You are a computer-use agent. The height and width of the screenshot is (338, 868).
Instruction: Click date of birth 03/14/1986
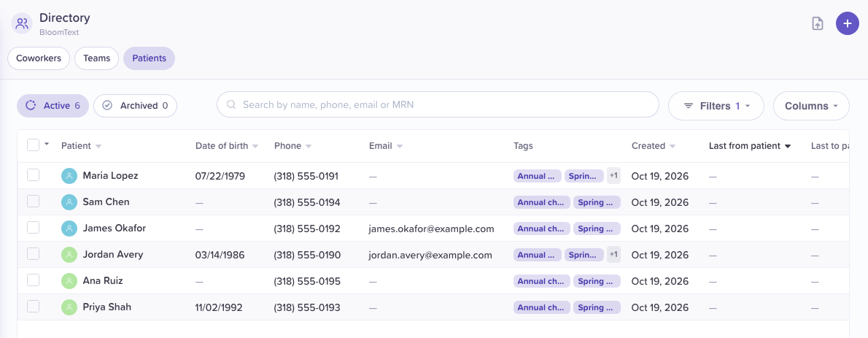pos(220,255)
